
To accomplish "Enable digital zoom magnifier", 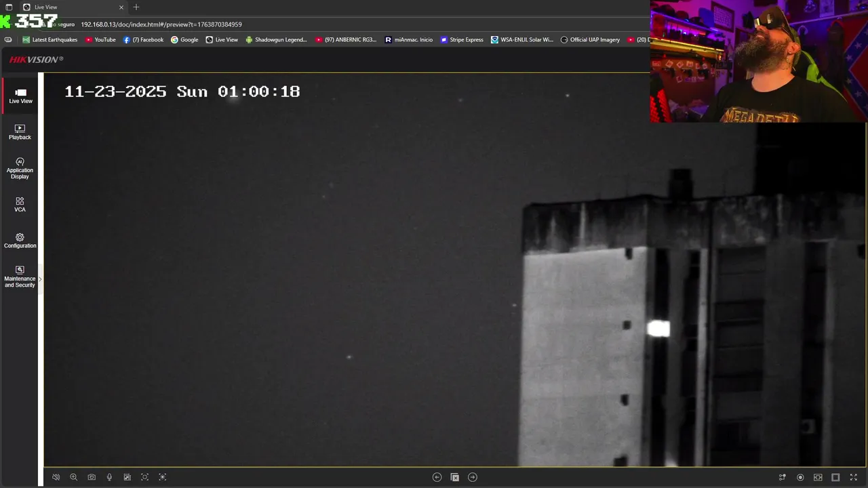I will tap(74, 477).
